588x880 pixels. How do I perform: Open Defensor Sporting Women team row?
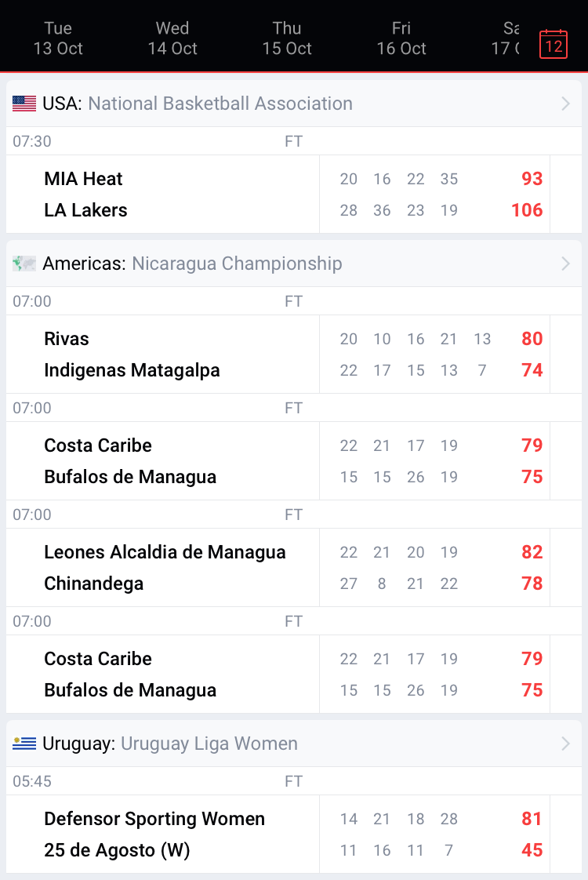pos(154,819)
